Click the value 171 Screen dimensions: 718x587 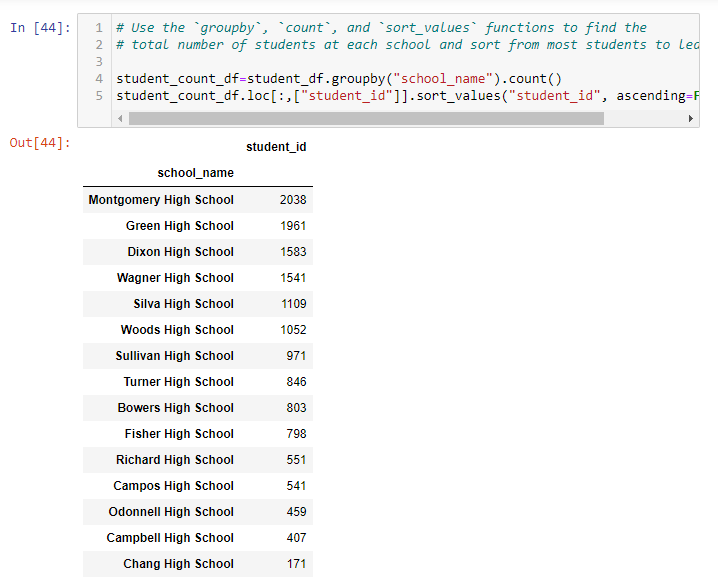(x=296, y=564)
